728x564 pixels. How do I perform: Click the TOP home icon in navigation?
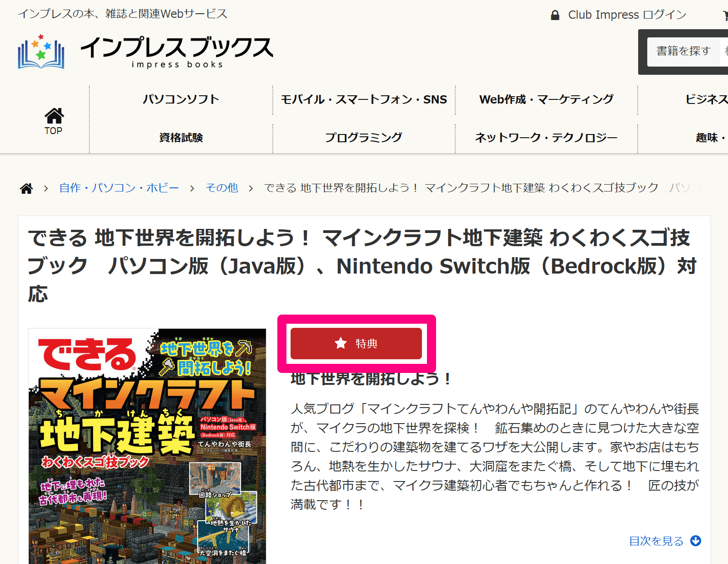(x=54, y=121)
